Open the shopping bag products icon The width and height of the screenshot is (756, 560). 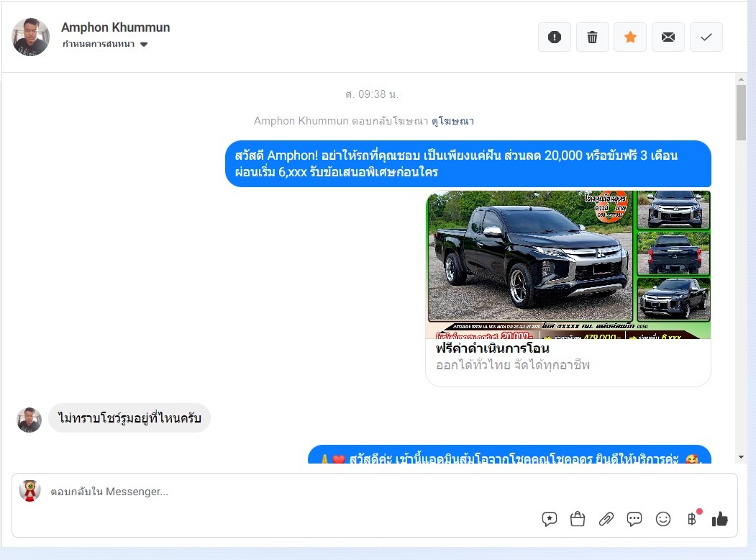pos(578,519)
